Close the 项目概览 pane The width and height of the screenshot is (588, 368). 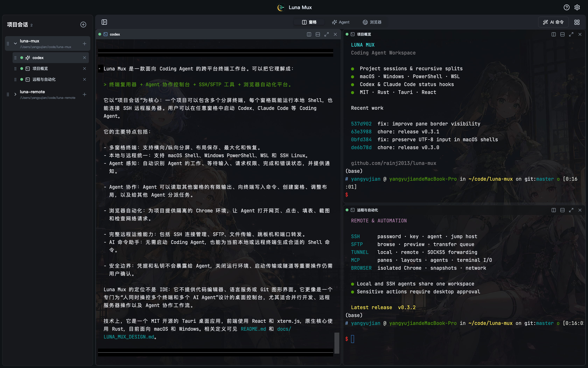[580, 34]
